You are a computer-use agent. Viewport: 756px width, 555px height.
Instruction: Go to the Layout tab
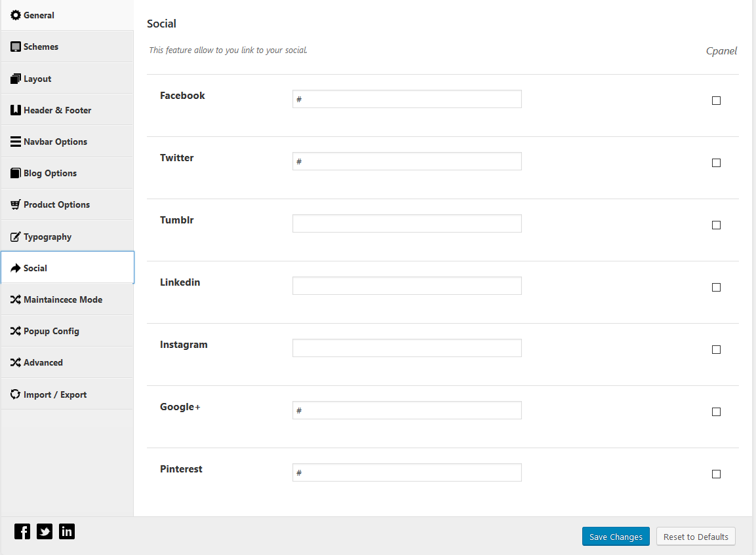[x=67, y=79]
